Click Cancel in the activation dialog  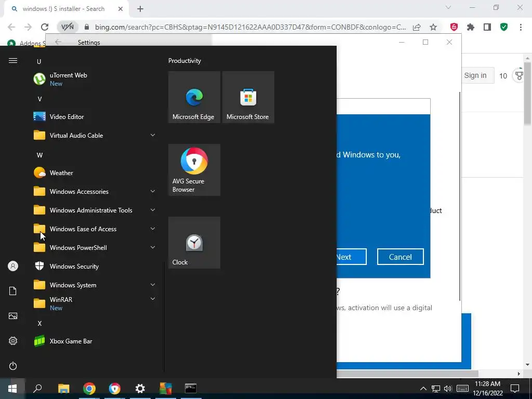[x=401, y=257]
